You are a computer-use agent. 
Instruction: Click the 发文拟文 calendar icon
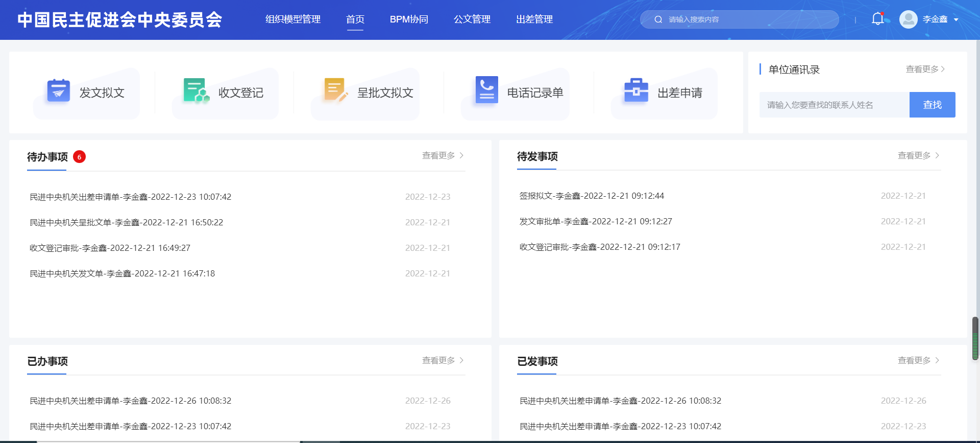pos(58,91)
